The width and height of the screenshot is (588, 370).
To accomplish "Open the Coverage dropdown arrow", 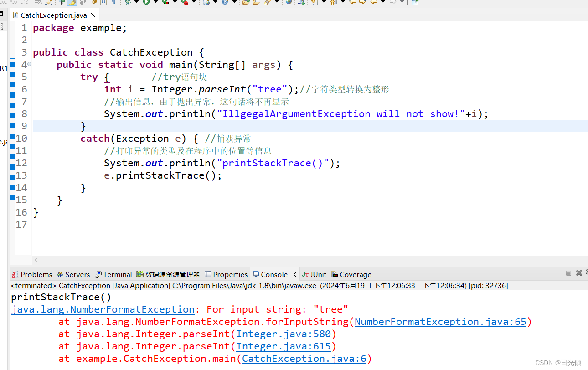I will click(x=175, y=2).
